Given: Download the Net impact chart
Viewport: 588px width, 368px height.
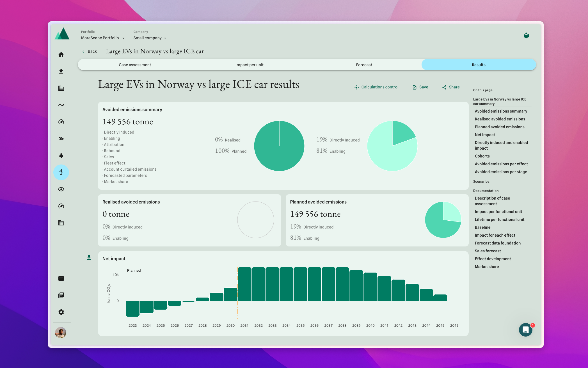Looking at the screenshot, I should pos(89,257).
